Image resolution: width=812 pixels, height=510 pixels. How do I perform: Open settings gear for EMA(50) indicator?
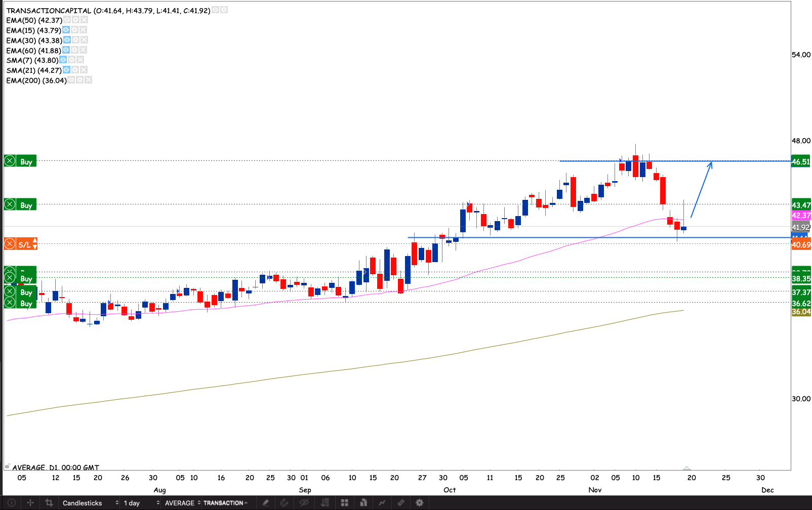click(x=75, y=20)
